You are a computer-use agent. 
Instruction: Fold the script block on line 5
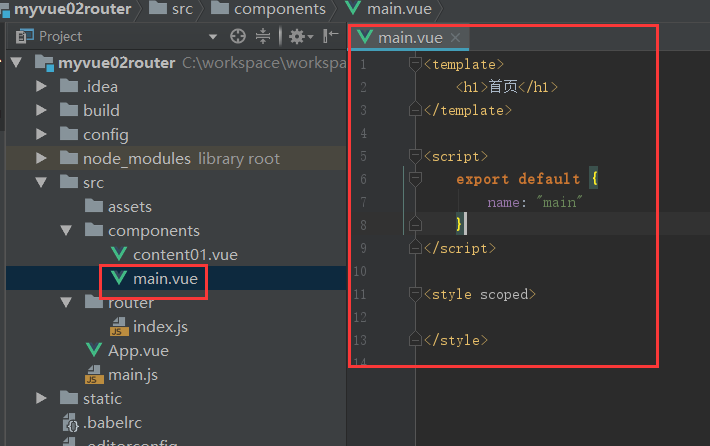point(415,156)
